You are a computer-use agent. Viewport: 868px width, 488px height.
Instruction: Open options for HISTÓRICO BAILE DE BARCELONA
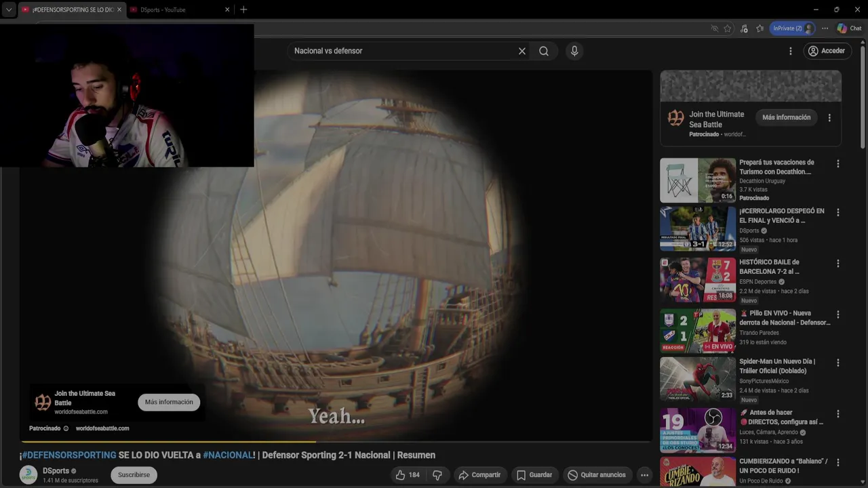pyautogui.click(x=838, y=263)
